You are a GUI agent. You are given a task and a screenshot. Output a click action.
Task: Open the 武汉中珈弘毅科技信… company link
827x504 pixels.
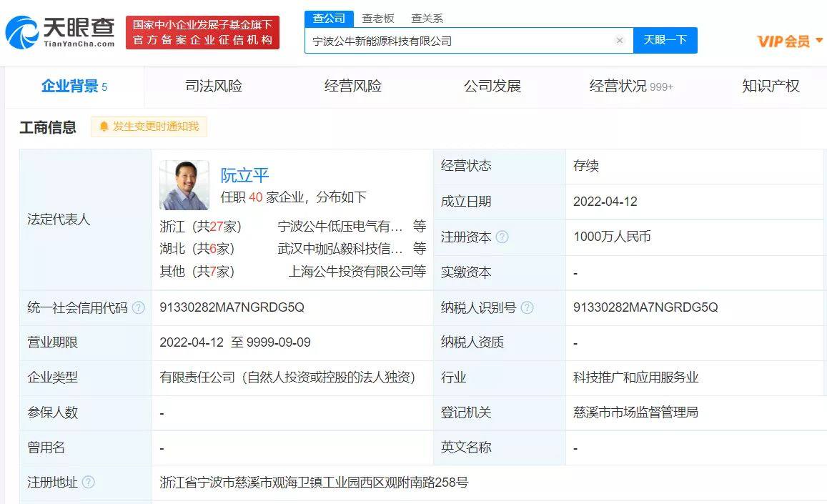pos(340,249)
